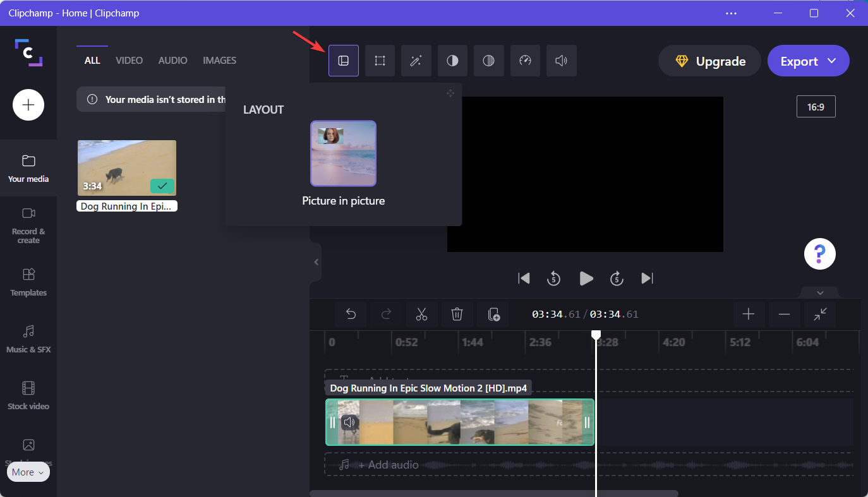Switch to the AUDIO tab
The height and width of the screenshot is (497, 868).
pyautogui.click(x=172, y=60)
